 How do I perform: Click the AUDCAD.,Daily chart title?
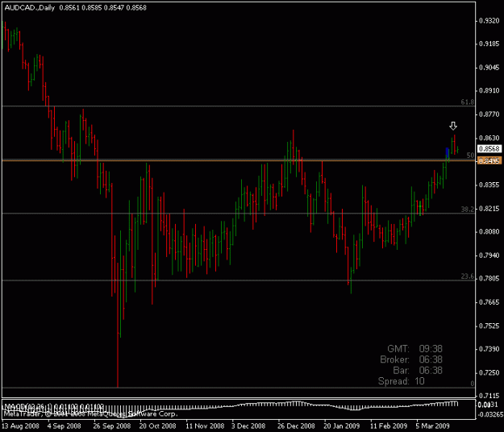point(30,8)
